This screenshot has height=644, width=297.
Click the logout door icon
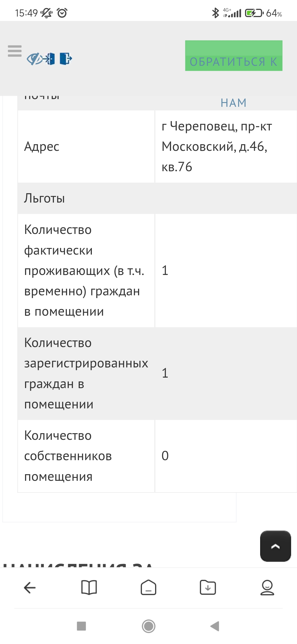pos(66,59)
